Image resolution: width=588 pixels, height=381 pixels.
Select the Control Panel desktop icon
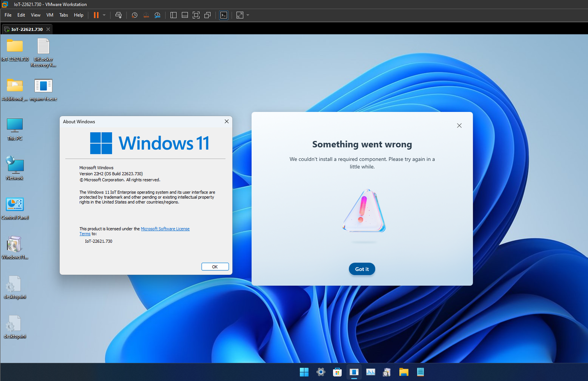[x=15, y=208]
